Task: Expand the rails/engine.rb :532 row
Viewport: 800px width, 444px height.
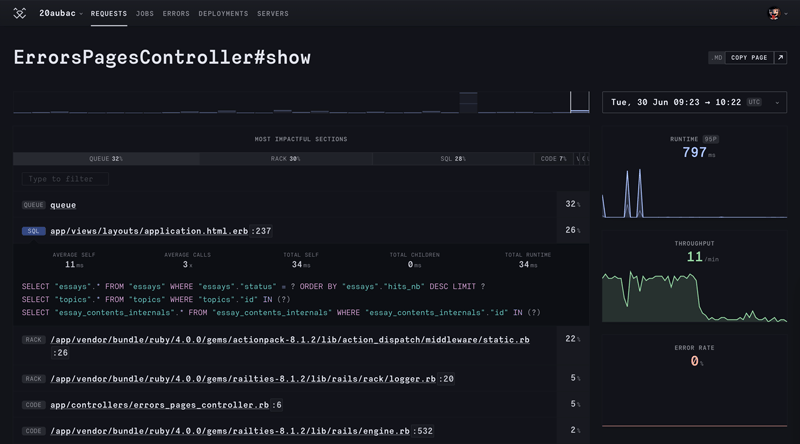Action: [301, 431]
